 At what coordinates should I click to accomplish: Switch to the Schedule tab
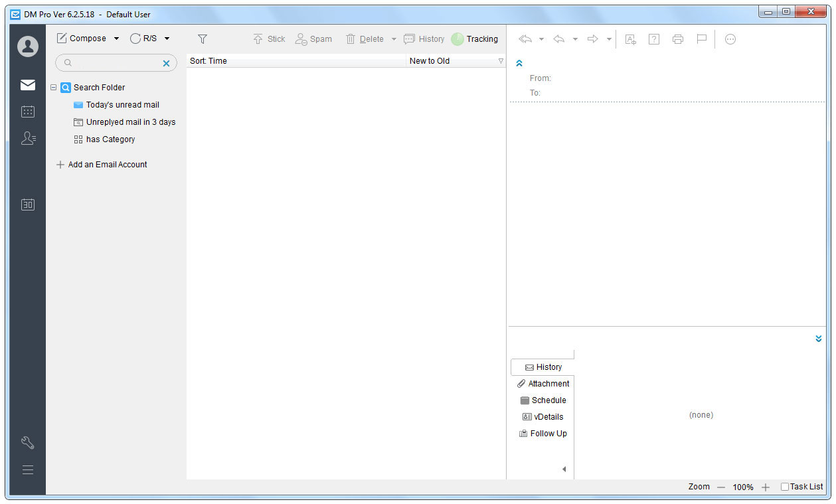coord(543,400)
